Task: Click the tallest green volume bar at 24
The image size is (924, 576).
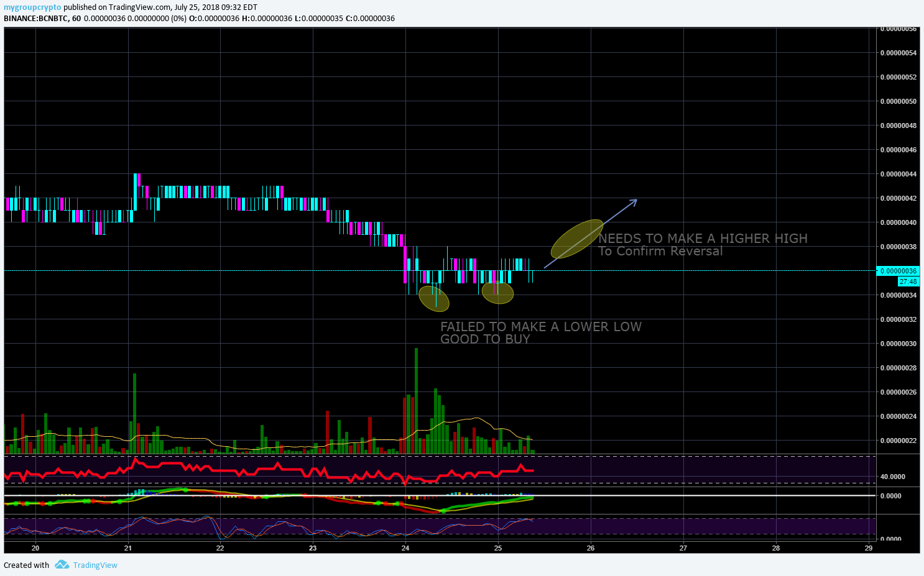Action: (x=416, y=401)
